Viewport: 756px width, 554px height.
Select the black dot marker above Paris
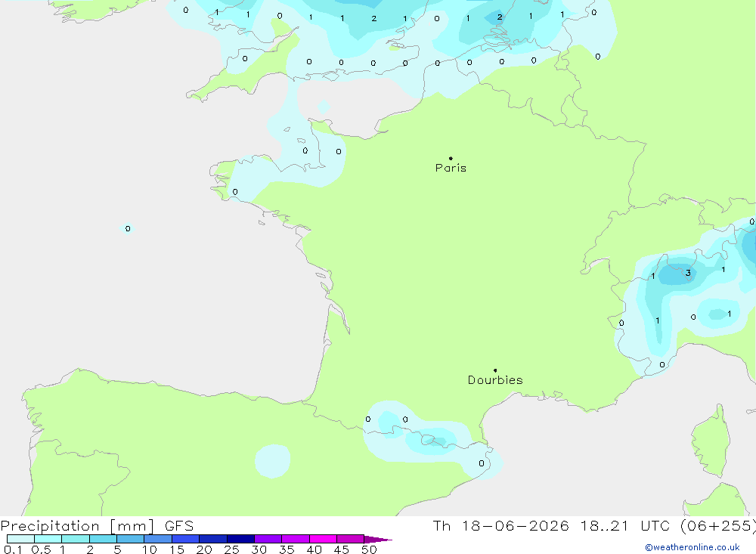451,158
